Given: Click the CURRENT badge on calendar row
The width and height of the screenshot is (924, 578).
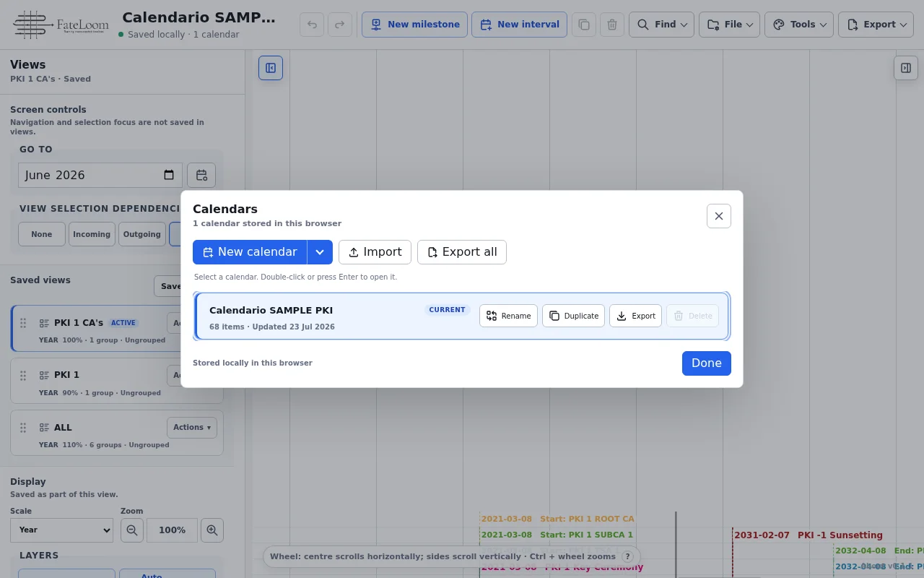Looking at the screenshot, I should [x=448, y=310].
